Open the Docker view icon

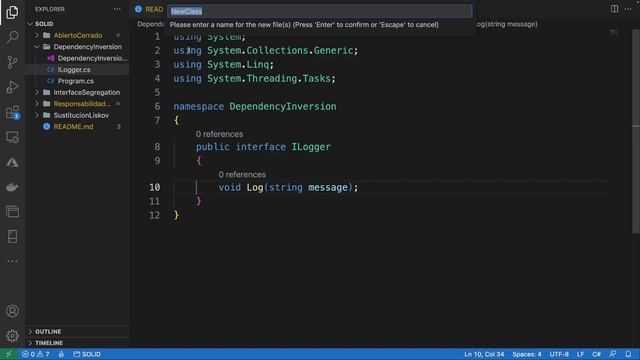point(12,187)
